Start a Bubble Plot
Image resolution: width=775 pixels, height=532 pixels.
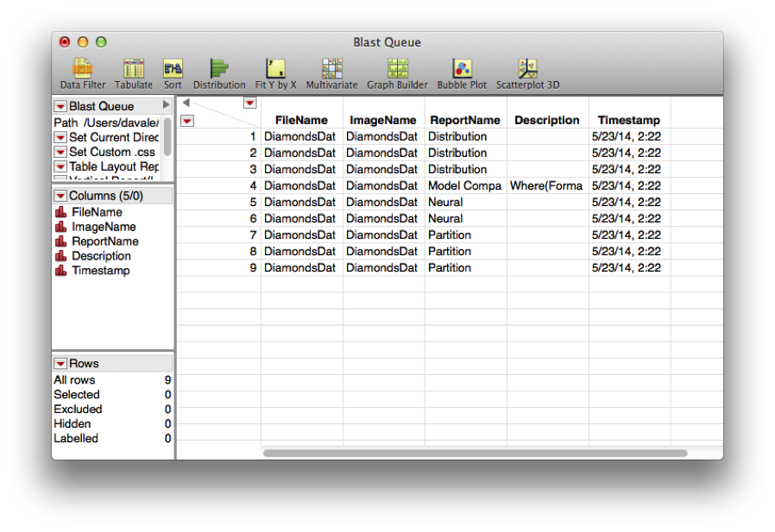click(461, 72)
